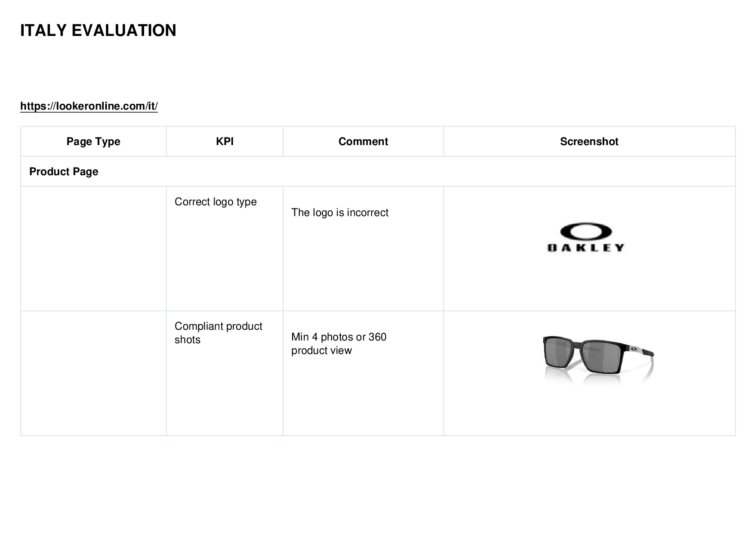Click the Screenshot column header
Image resolution: width=756 pixels, height=535 pixels.
tap(589, 141)
